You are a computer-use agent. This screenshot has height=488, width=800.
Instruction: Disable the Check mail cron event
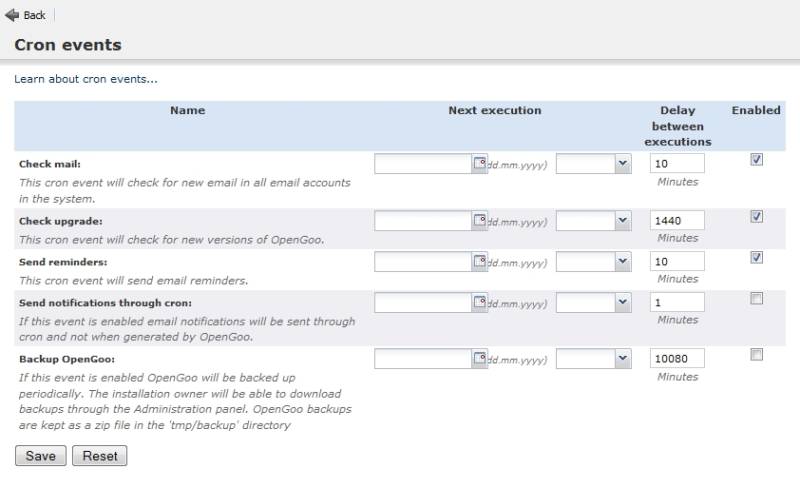(757, 159)
